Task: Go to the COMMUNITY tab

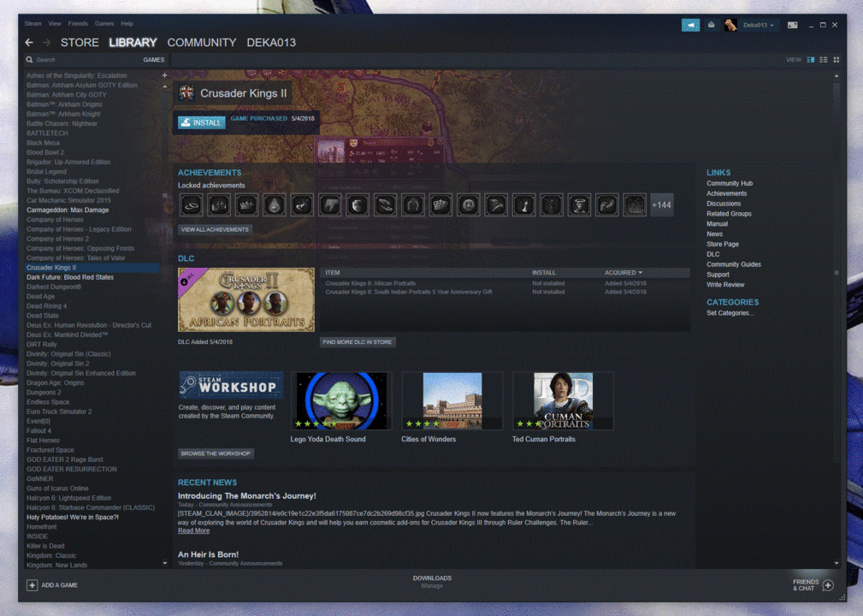Action: (202, 43)
